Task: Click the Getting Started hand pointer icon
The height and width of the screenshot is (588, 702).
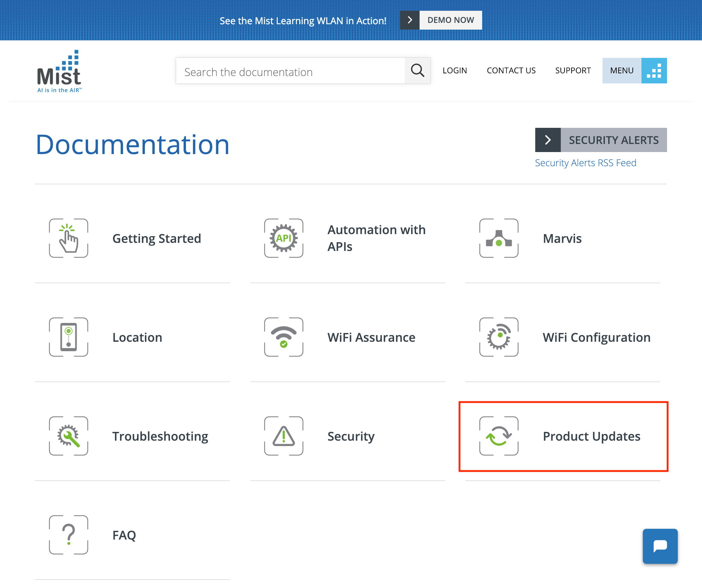Action: [x=69, y=238]
